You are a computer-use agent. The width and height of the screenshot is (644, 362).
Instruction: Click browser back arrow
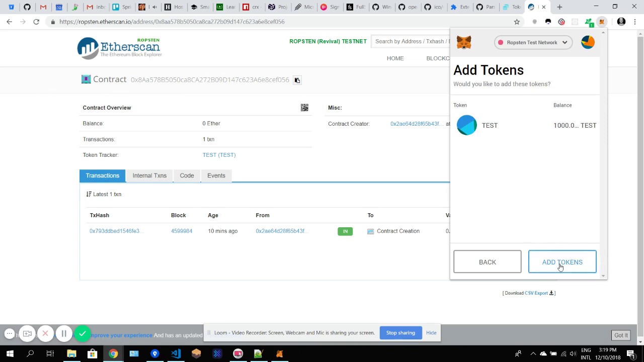(x=9, y=22)
